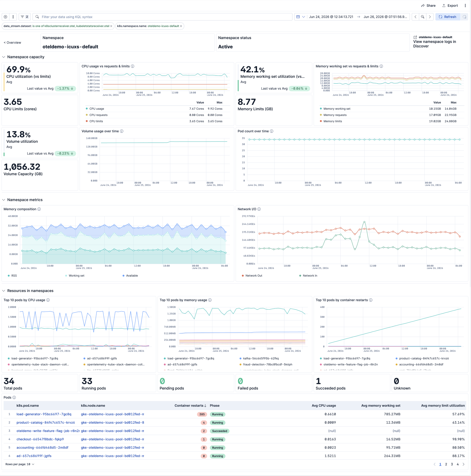This screenshot has height=476, width=471.
Task: Click info icon for pods by container restarts
Action: coord(371,300)
